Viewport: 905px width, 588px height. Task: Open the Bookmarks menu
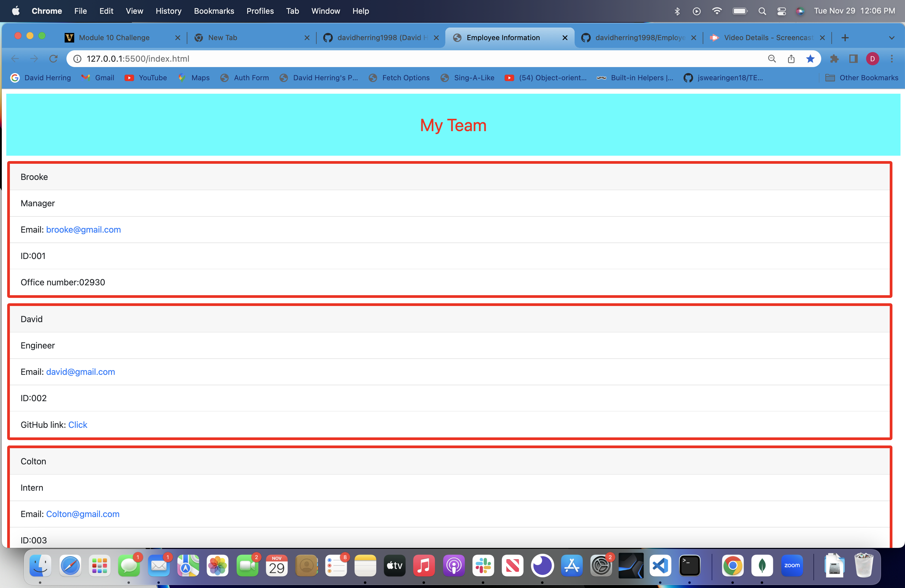coord(214,11)
